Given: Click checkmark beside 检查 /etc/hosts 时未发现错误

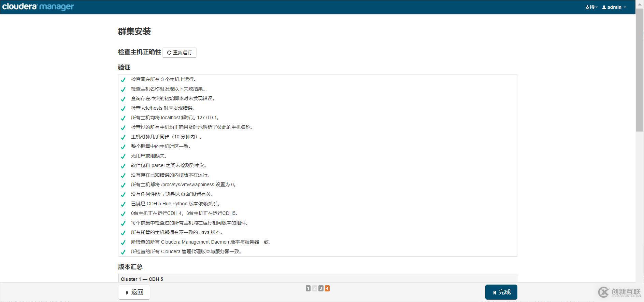Looking at the screenshot, I should 123,108.
